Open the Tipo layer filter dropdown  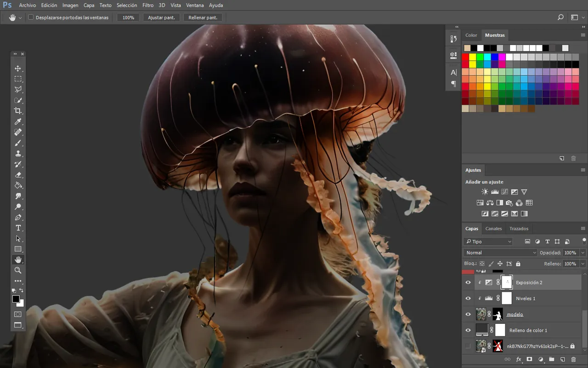488,241
